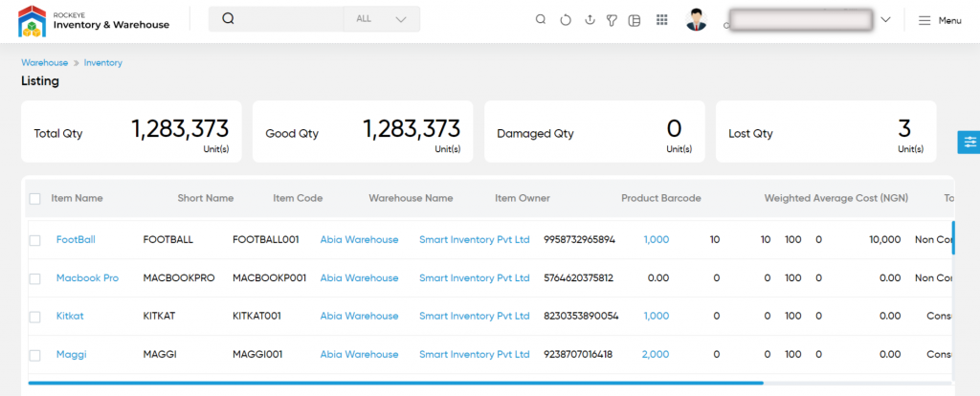Open the apps grid icon
This screenshot has width=980, height=396.
tap(661, 20)
